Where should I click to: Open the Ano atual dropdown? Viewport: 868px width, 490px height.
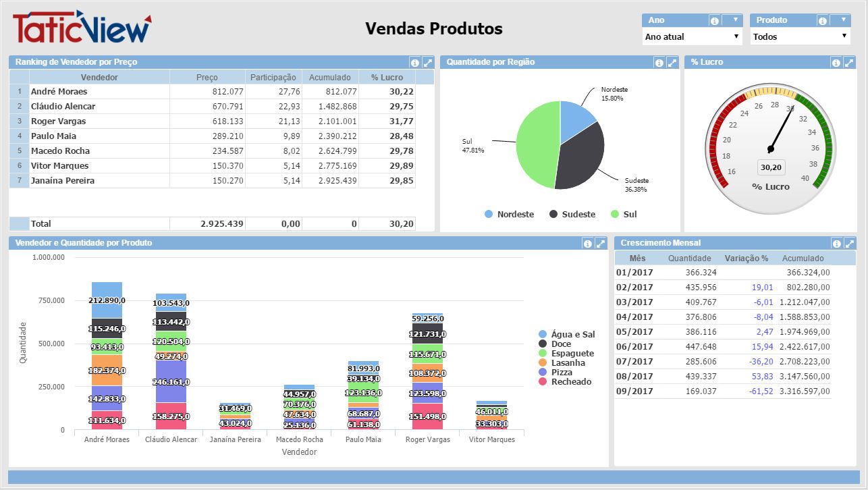[693, 36]
